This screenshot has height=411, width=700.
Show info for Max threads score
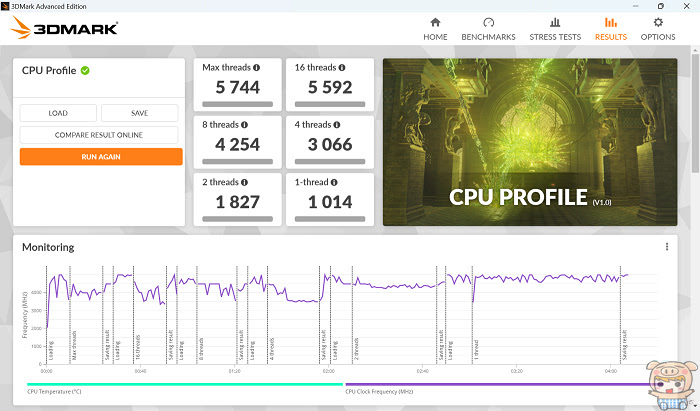point(256,67)
